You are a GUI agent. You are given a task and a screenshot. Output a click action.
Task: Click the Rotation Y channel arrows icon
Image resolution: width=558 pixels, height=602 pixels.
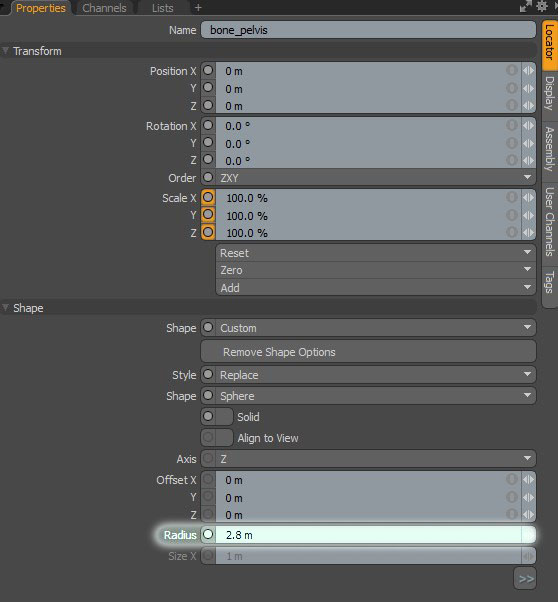click(x=528, y=144)
